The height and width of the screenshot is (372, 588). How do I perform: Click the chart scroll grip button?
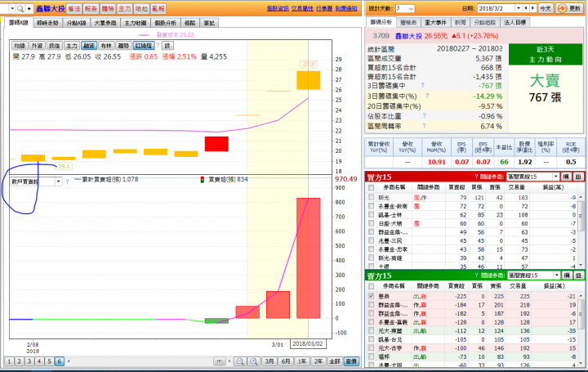point(220,361)
